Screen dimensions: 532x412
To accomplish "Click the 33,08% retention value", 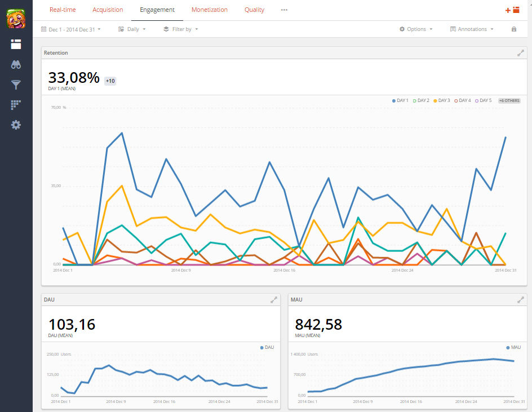I will click(x=74, y=78).
